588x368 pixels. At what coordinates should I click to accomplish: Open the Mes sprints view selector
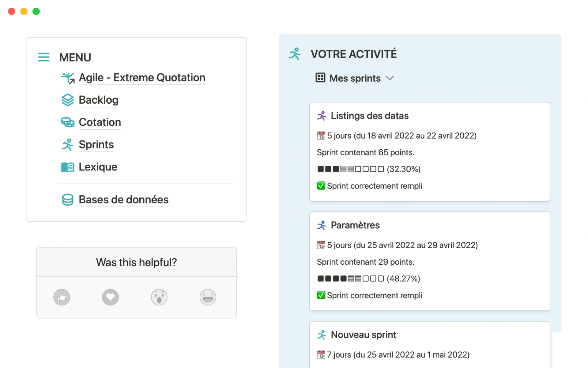point(355,78)
